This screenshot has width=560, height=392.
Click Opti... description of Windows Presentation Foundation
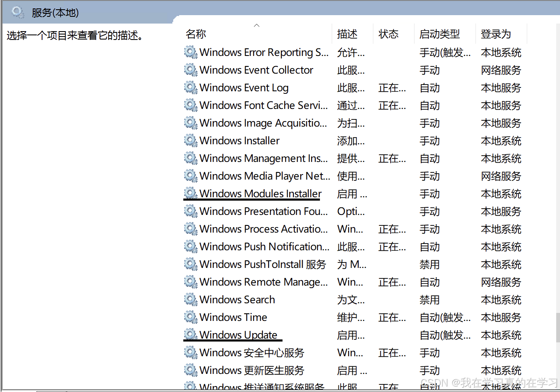coord(351,211)
